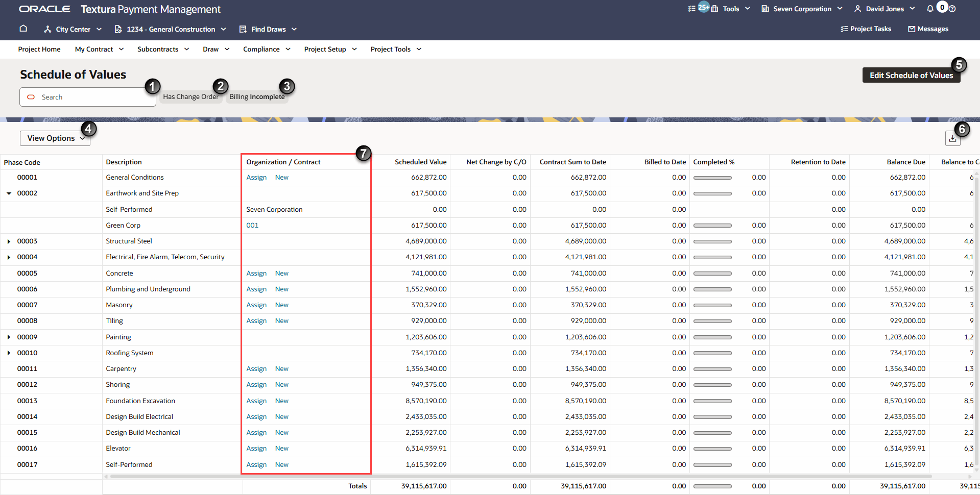Open Project Home tab

coord(39,49)
